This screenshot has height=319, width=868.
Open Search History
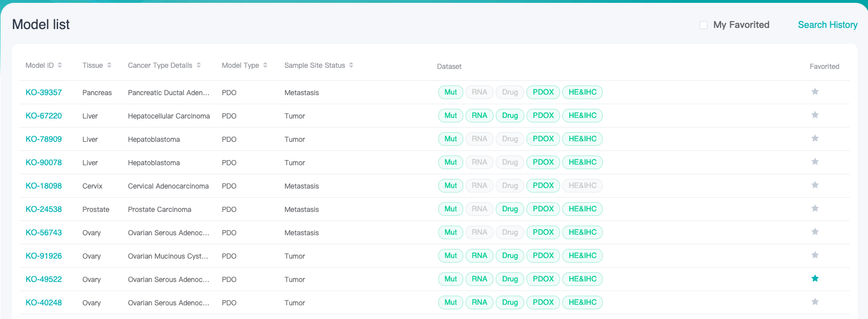(828, 25)
